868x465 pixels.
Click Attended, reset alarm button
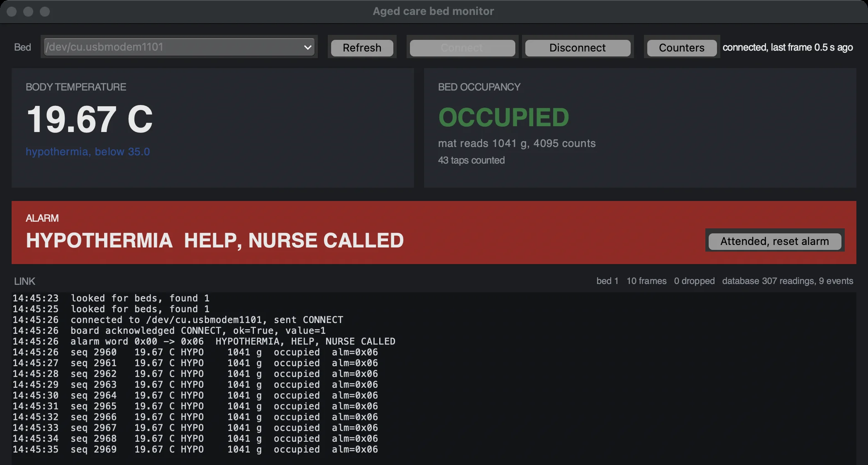(775, 241)
